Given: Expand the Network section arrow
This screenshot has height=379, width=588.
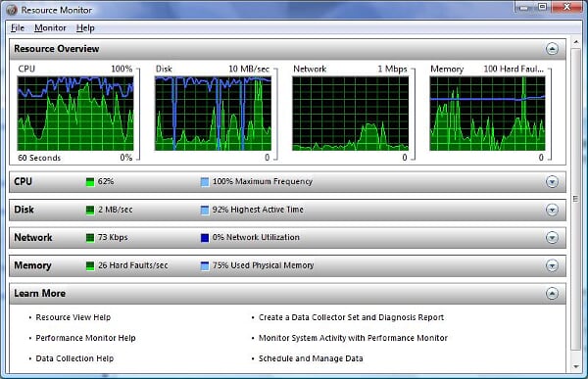Looking at the screenshot, I should 552,238.
